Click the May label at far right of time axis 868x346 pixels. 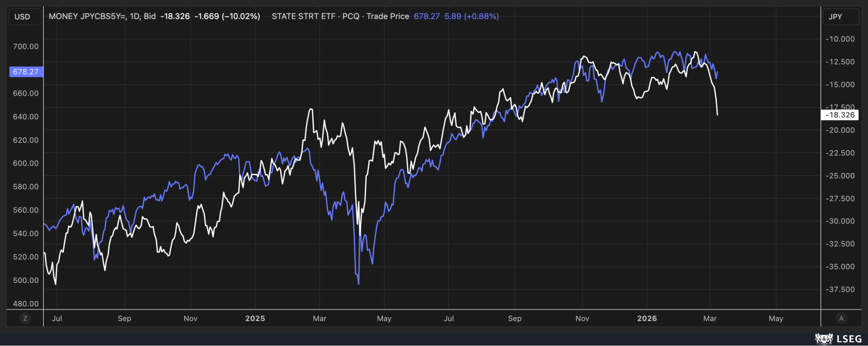point(776,318)
